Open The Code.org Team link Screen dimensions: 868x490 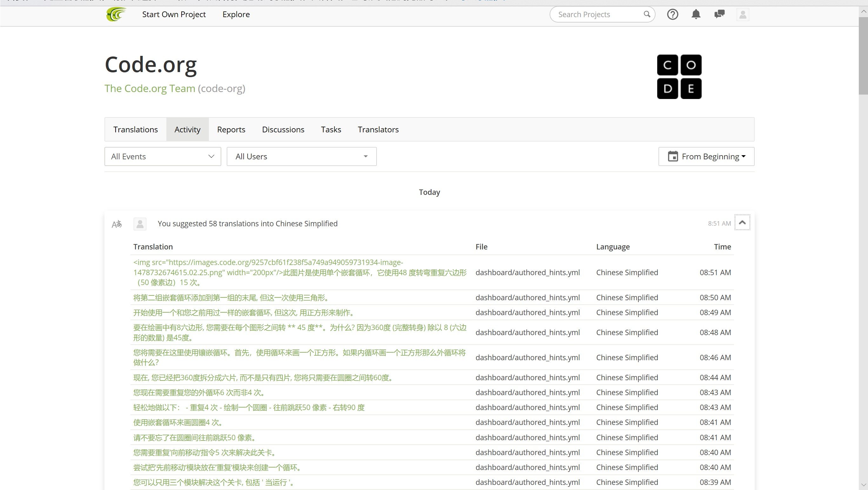tap(150, 88)
